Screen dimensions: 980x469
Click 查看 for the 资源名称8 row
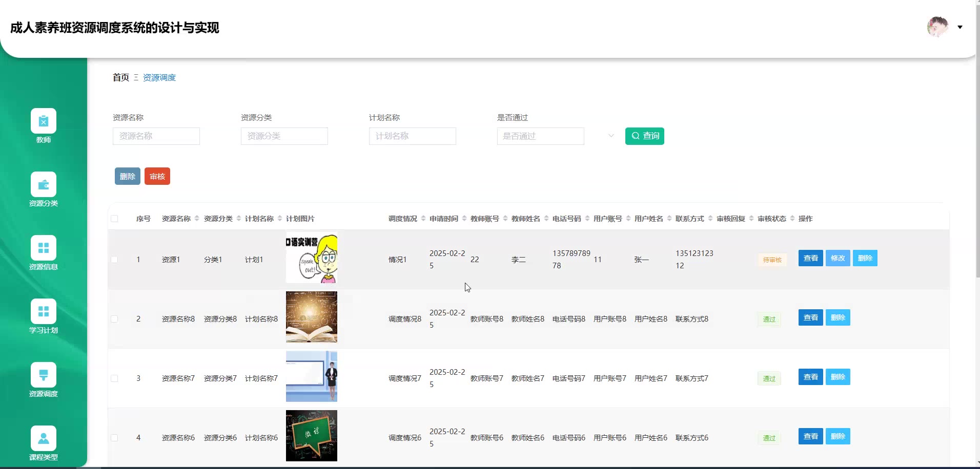coord(811,317)
